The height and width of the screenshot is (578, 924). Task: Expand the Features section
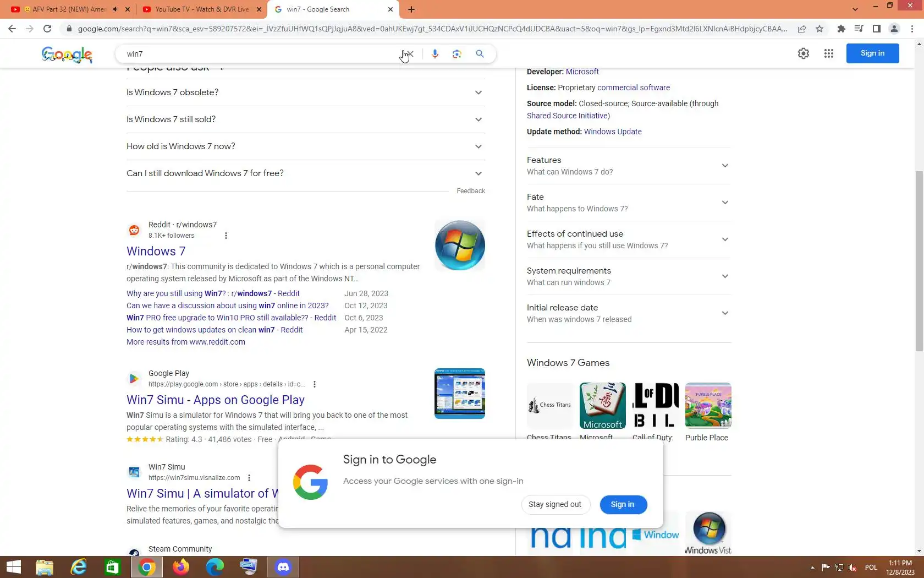pos(629,166)
